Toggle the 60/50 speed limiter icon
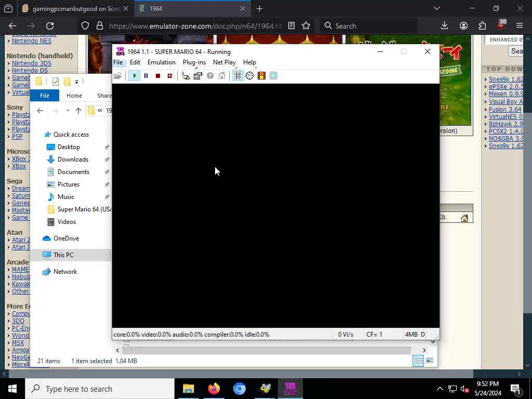 (x=238, y=76)
